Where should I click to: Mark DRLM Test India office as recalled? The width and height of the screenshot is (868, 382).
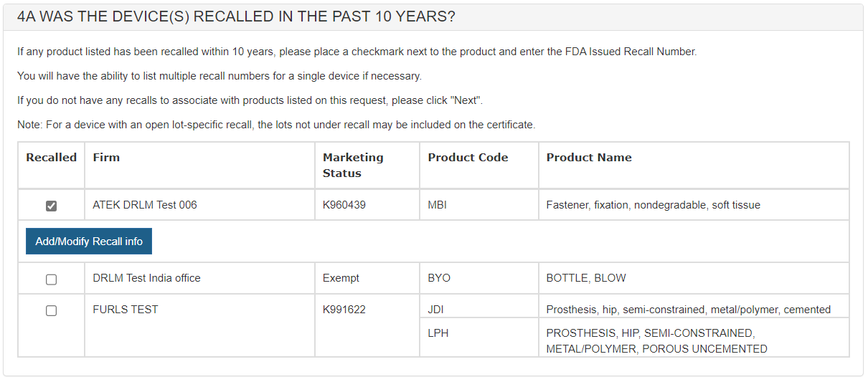click(52, 280)
